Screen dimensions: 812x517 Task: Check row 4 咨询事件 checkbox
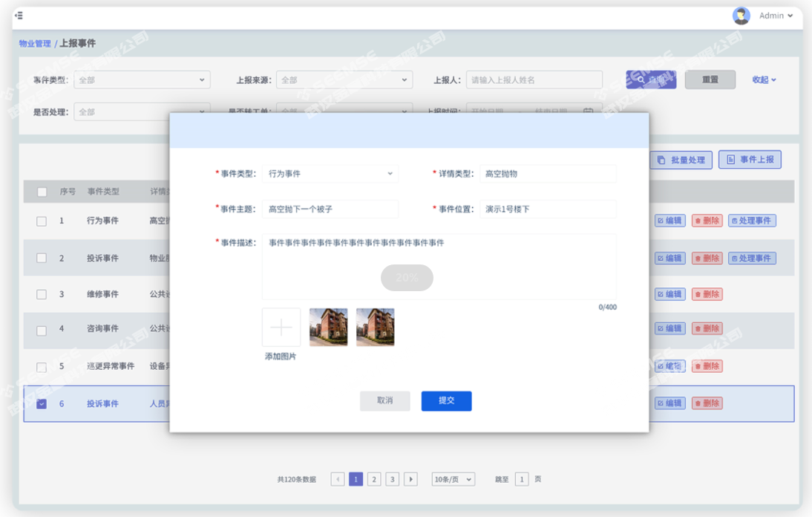point(42,331)
